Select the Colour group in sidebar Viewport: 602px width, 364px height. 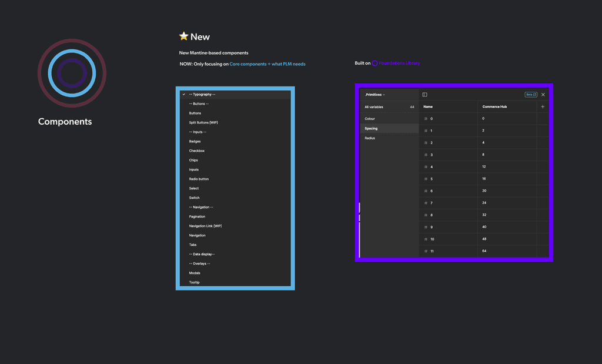point(389,119)
